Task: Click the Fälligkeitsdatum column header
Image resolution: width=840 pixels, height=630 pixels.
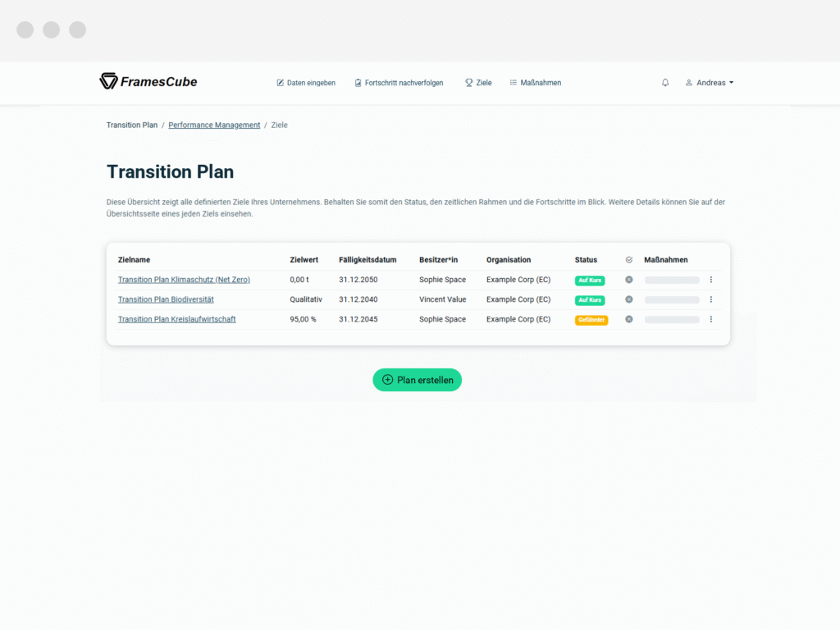Action: click(x=367, y=260)
